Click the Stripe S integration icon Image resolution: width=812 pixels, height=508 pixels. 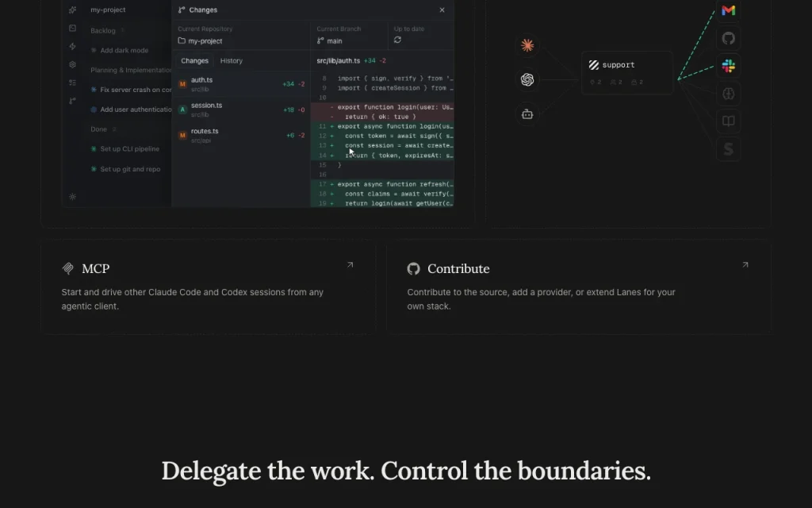(728, 149)
